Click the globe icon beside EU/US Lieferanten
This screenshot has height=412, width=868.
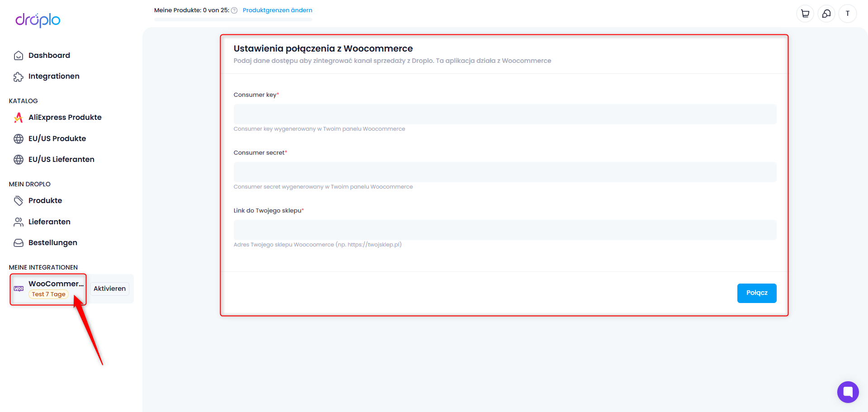[19, 160]
